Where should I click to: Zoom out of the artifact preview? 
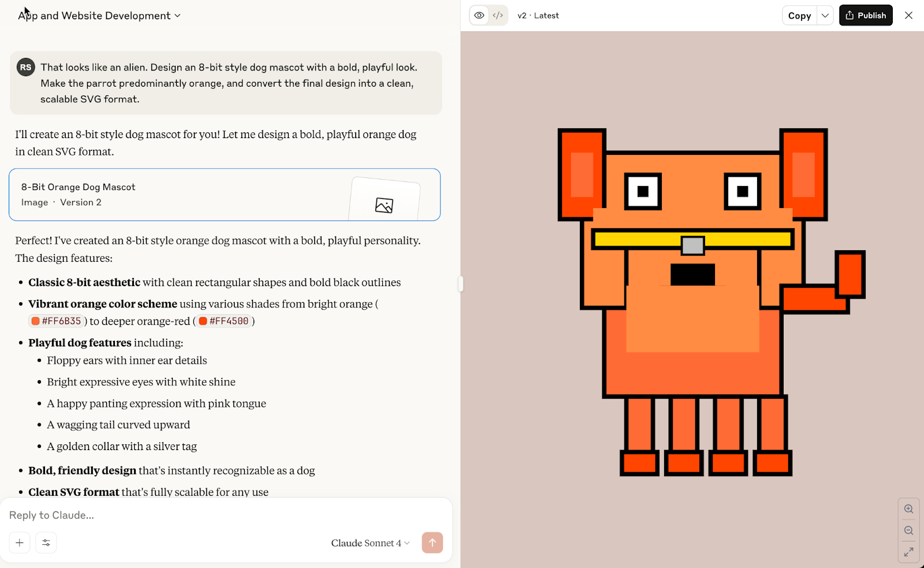pyautogui.click(x=909, y=530)
